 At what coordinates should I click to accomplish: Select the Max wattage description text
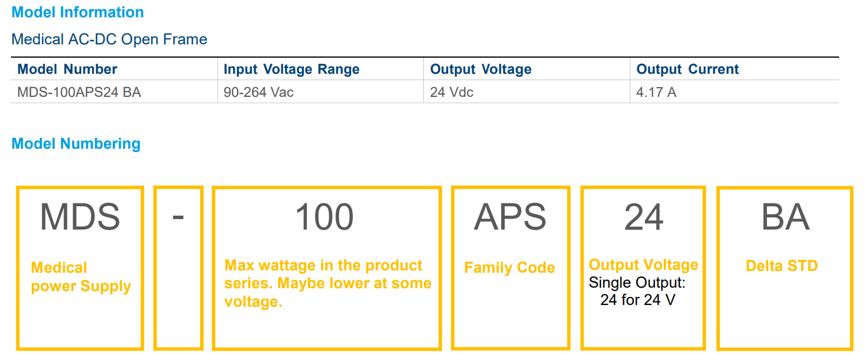[x=328, y=283]
